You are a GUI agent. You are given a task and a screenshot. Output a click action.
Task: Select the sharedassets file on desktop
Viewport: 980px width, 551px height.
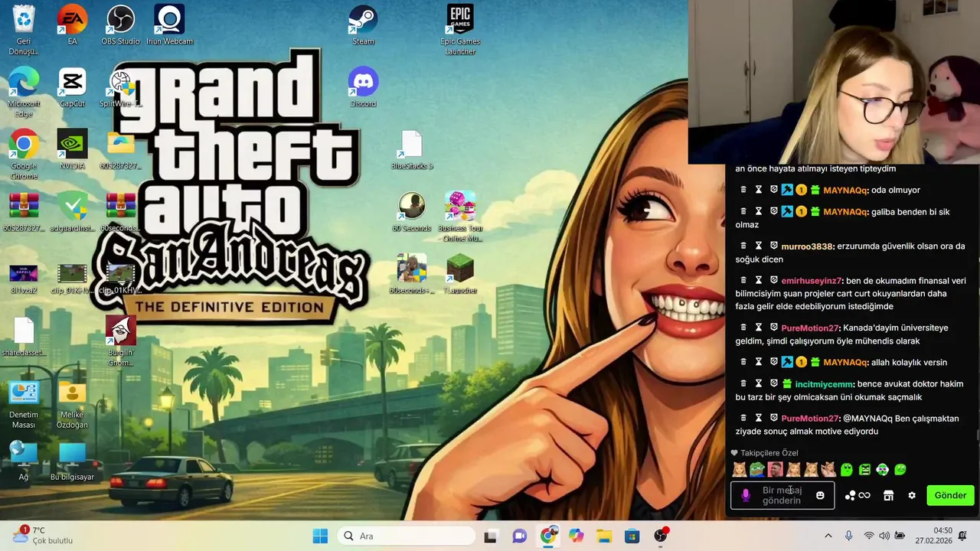24,337
